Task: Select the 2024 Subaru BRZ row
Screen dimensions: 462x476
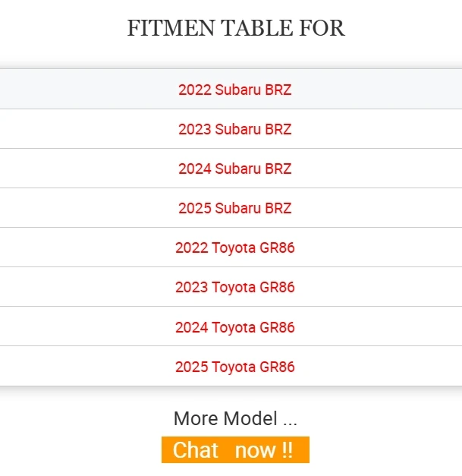Action: 231,169
